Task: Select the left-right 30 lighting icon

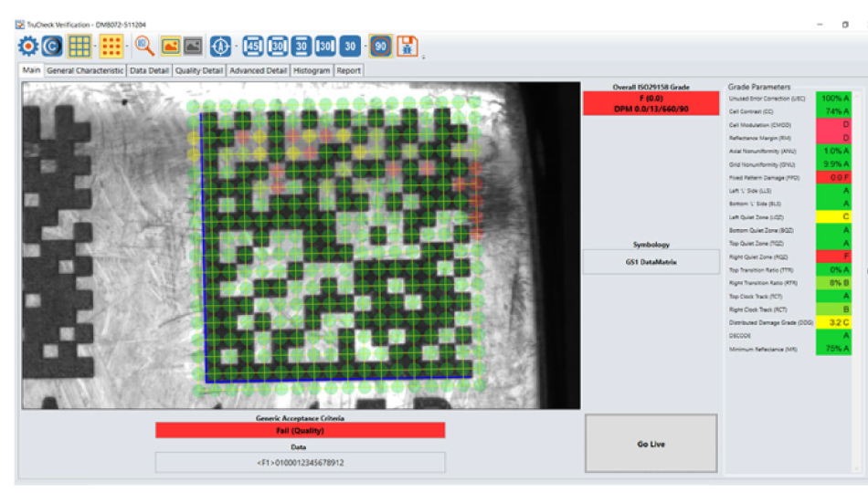Action: coord(325,46)
